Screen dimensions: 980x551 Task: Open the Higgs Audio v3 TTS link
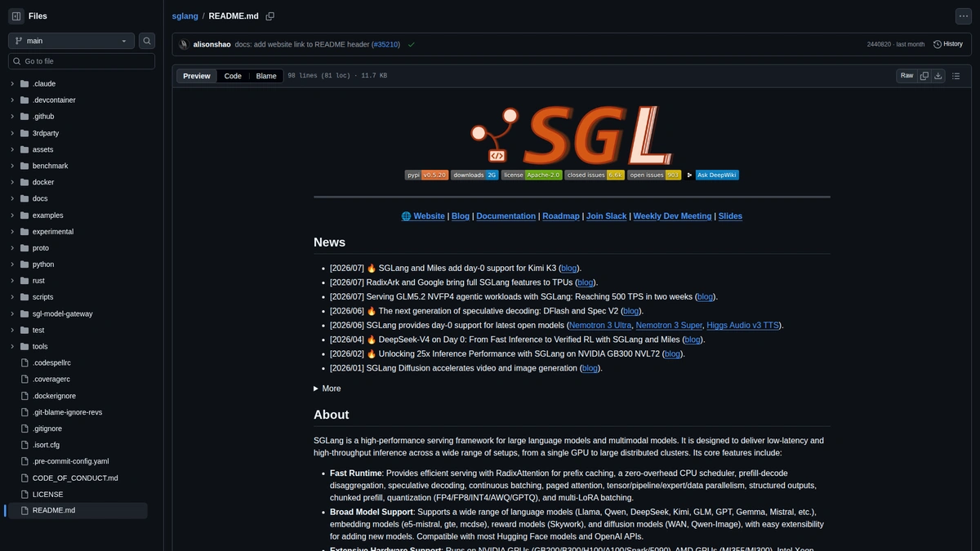pos(742,325)
